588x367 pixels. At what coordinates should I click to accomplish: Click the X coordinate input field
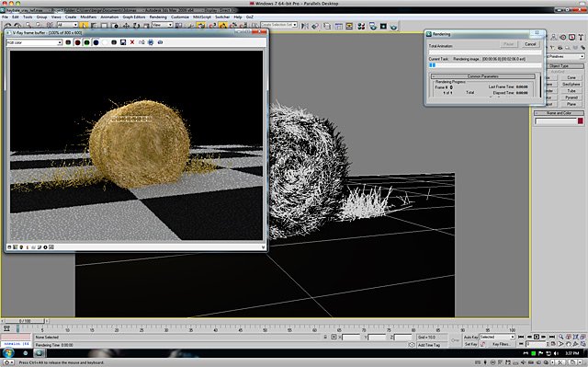(351, 338)
